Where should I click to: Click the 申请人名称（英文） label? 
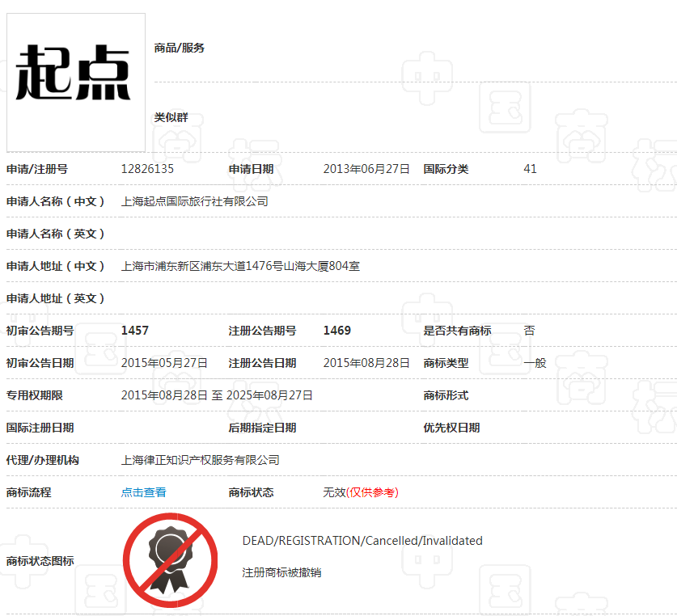point(56,234)
